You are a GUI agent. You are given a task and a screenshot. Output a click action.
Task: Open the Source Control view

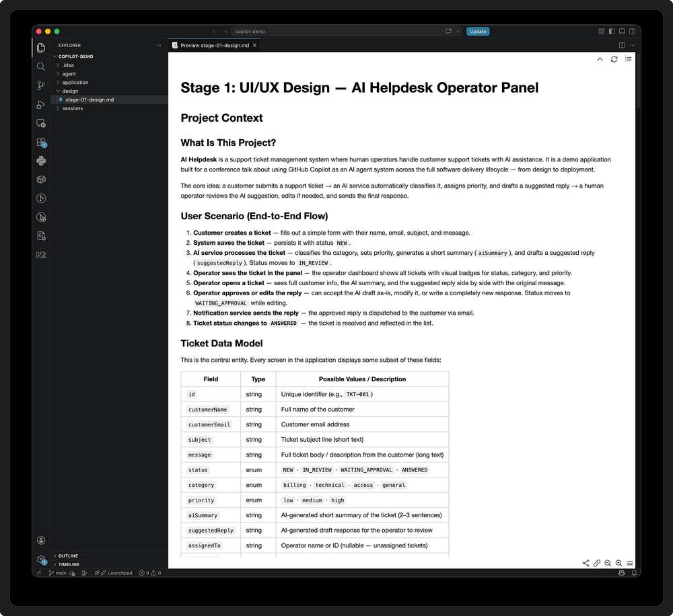(41, 85)
